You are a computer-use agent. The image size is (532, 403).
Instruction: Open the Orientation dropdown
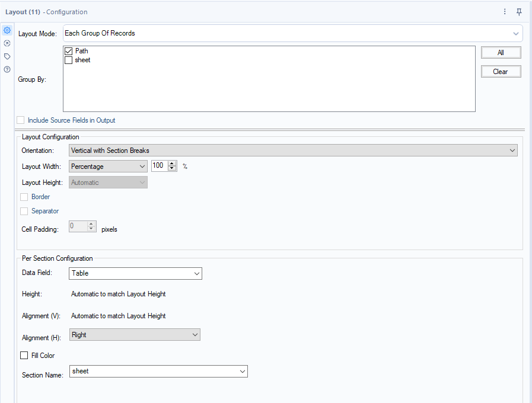point(512,150)
